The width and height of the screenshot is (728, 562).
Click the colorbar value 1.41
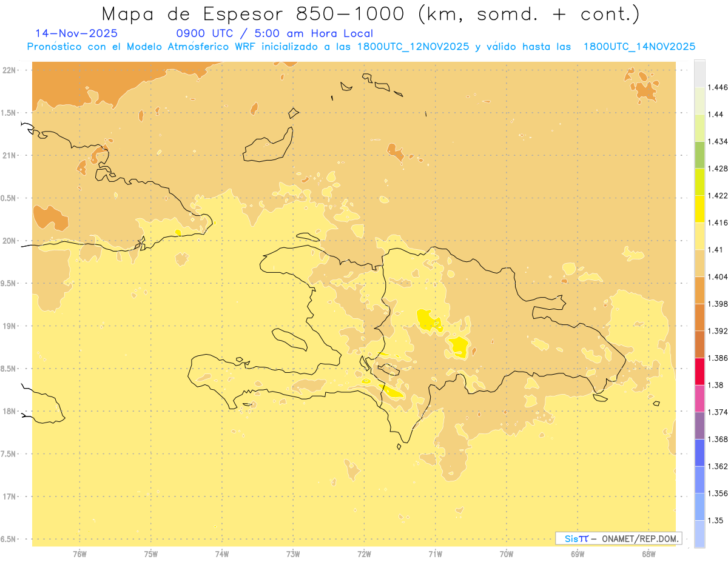[x=715, y=250]
